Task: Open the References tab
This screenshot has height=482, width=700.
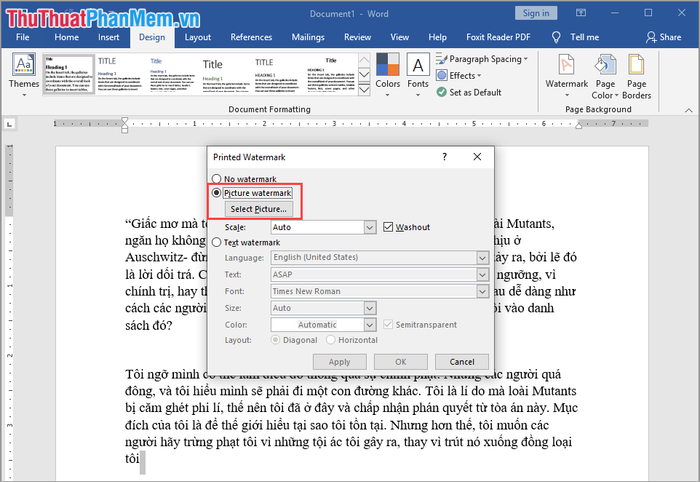Action: click(x=251, y=37)
